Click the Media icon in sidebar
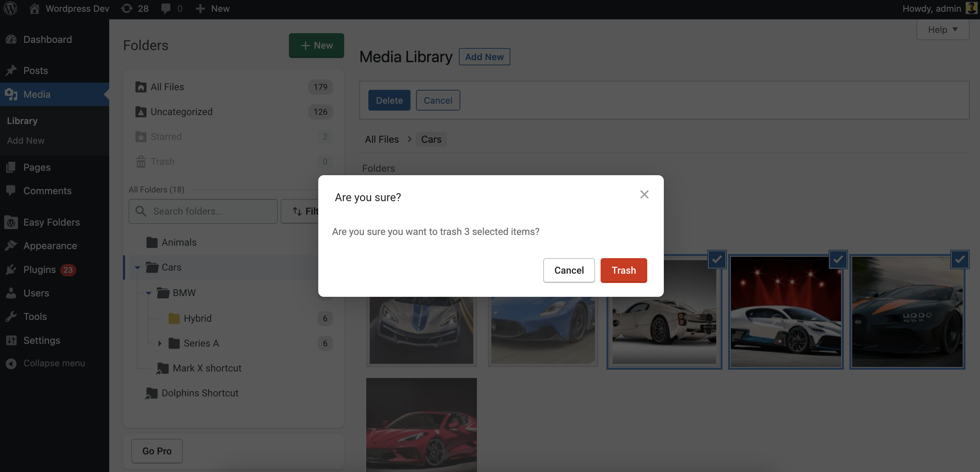The image size is (980, 472). [11, 94]
